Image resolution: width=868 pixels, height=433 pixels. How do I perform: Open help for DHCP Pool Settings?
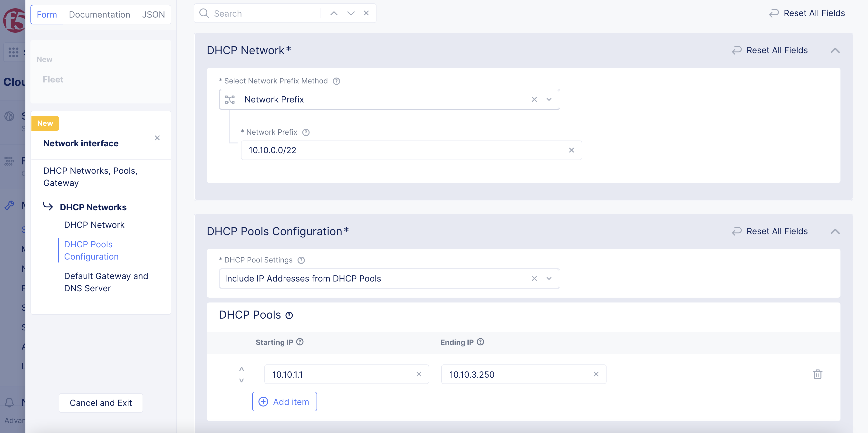301,260
